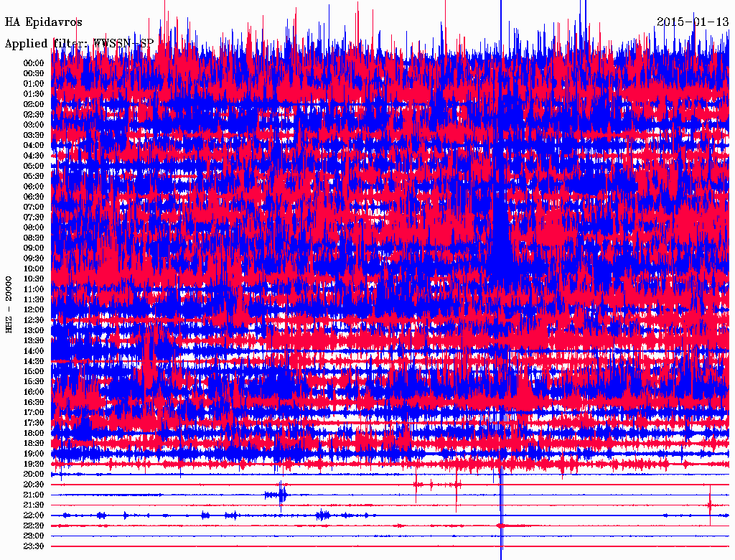Select the 08:30 time row label
This screenshot has height=560, width=735.
click(34, 238)
